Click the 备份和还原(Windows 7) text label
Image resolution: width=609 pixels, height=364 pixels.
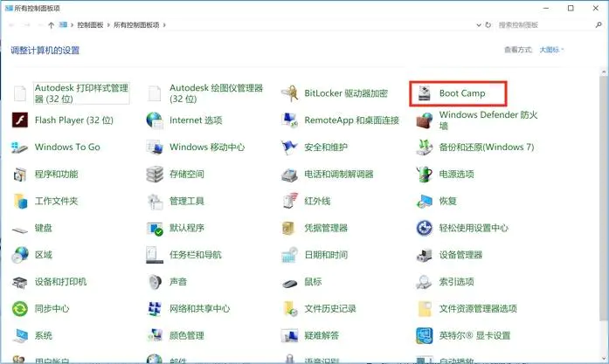click(x=487, y=147)
